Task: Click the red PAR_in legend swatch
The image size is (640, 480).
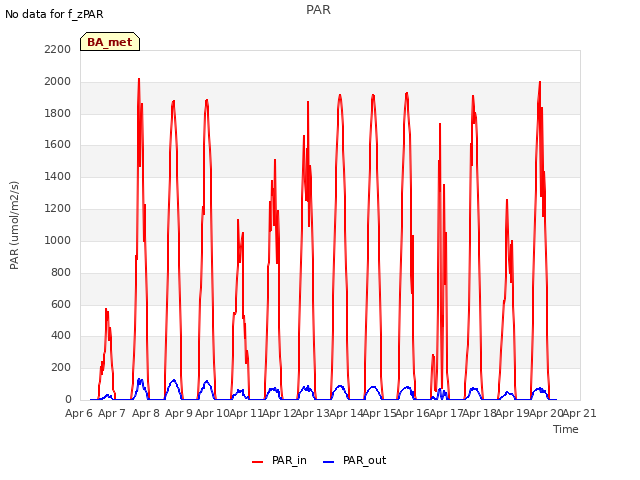Action: tap(258, 462)
